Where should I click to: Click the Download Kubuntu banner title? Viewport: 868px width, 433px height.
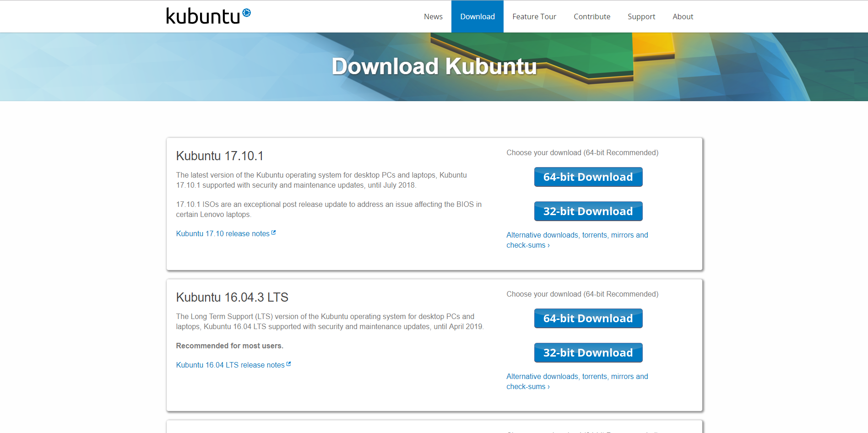point(434,66)
